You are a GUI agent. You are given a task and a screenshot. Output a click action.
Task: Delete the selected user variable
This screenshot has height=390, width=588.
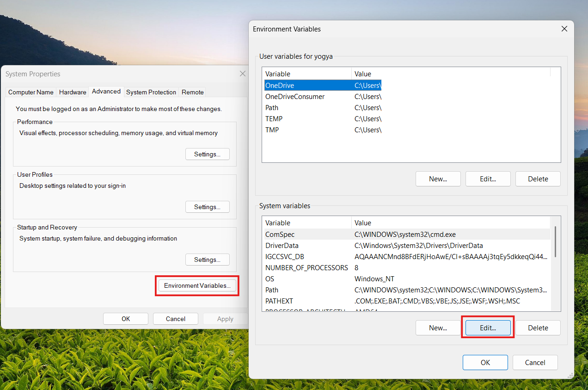(x=538, y=179)
